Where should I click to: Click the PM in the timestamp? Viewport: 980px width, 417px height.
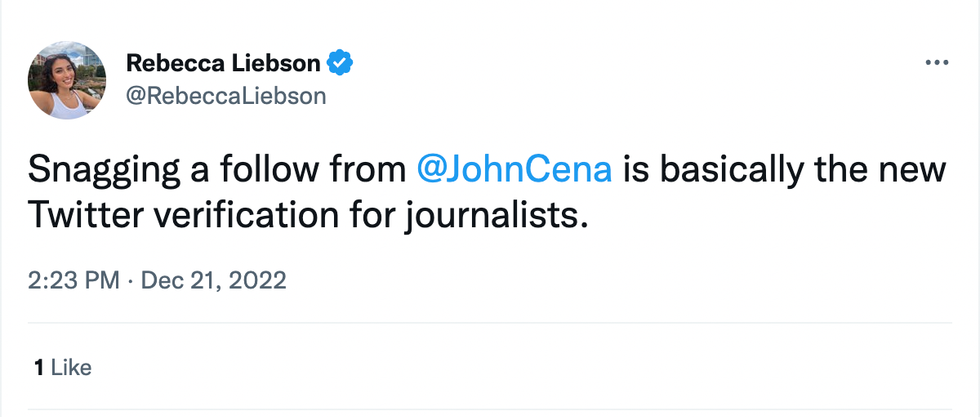point(102,281)
